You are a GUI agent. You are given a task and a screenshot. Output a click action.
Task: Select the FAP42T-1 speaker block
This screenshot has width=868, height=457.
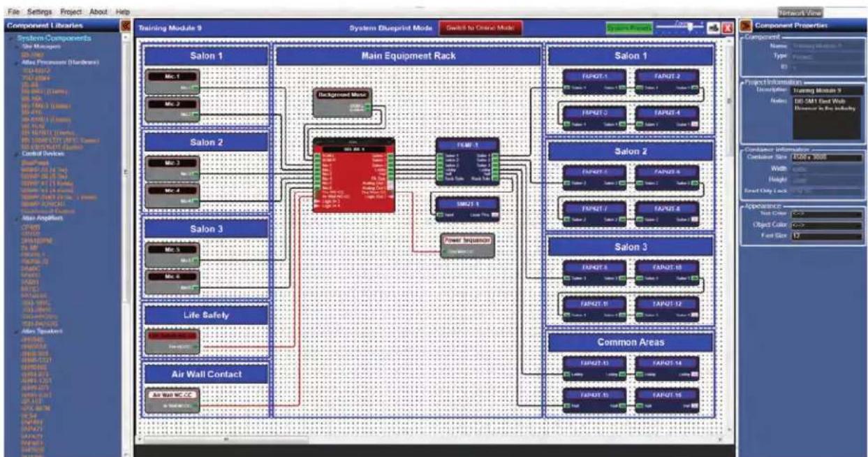point(595,81)
